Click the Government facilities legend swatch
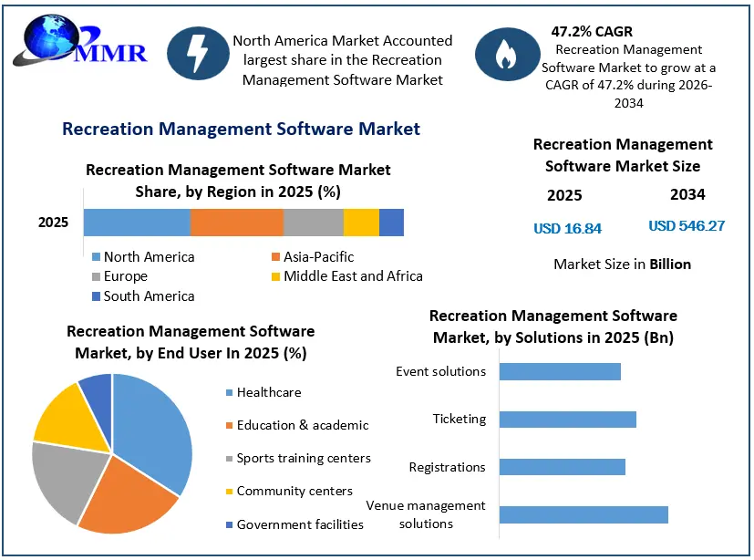This screenshot has width=754, height=560. tap(230, 524)
